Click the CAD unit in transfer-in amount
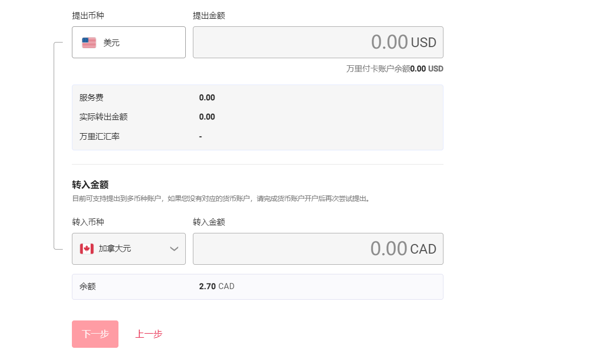Image resolution: width=609 pixels, height=364 pixels. [x=423, y=250]
